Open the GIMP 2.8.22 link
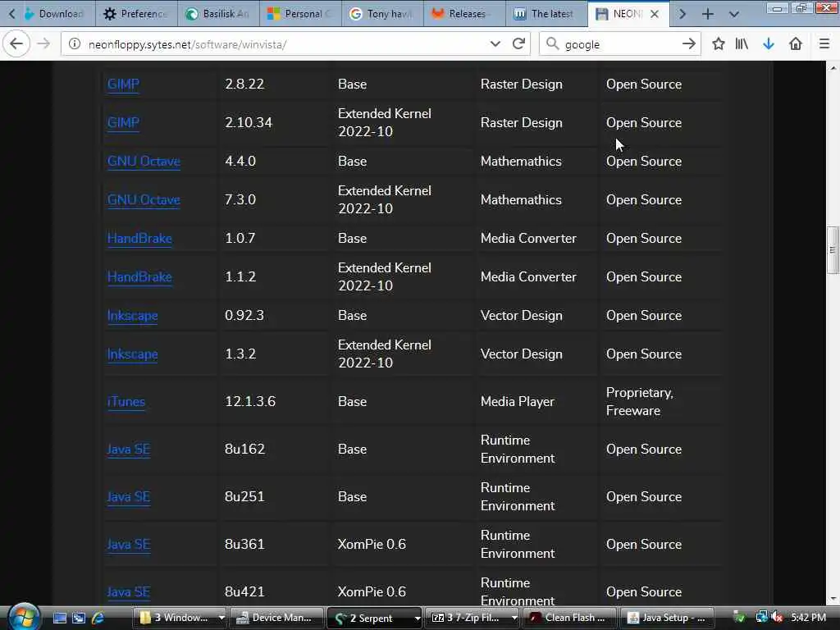The width and height of the screenshot is (840, 630). [x=123, y=84]
